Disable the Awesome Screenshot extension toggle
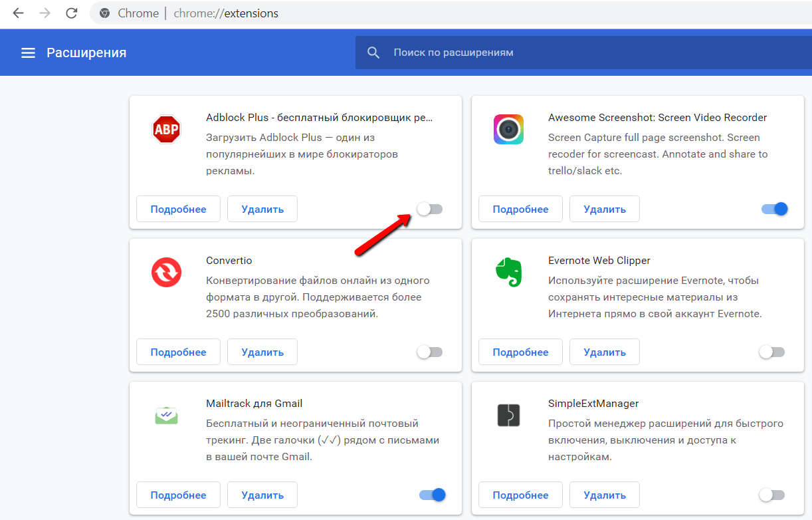The width and height of the screenshot is (812, 520). [775, 209]
